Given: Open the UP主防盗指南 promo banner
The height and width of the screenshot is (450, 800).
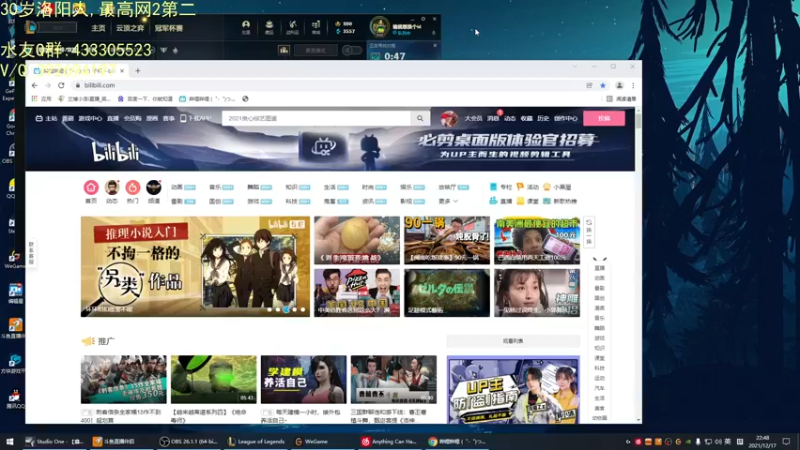Looking at the screenshot, I should (513, 389).
